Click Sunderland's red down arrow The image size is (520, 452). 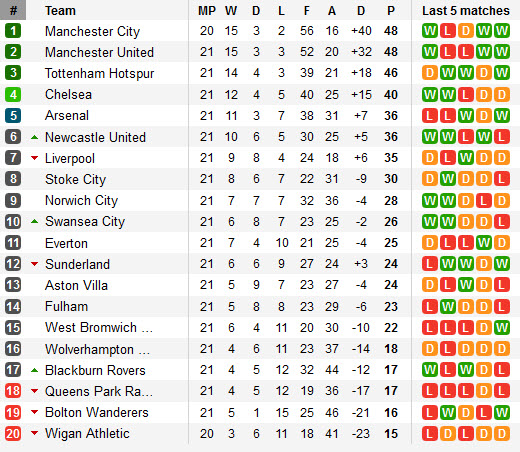point(34,264)
